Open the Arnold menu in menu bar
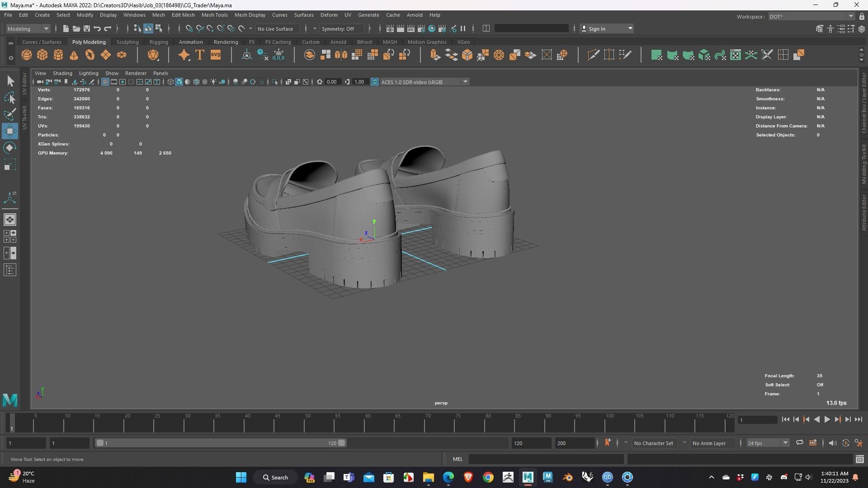Viewport: 868px width, 488px height. [x=415, y=15]
